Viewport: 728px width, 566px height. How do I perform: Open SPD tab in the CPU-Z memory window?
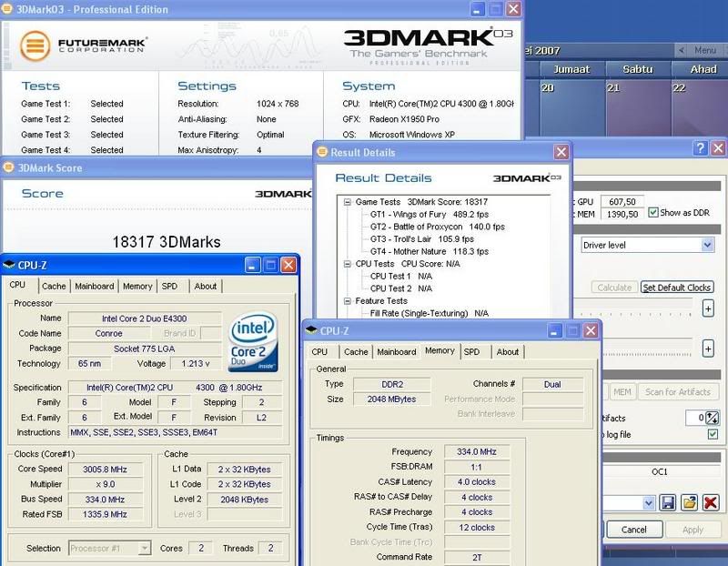point(471,352)
